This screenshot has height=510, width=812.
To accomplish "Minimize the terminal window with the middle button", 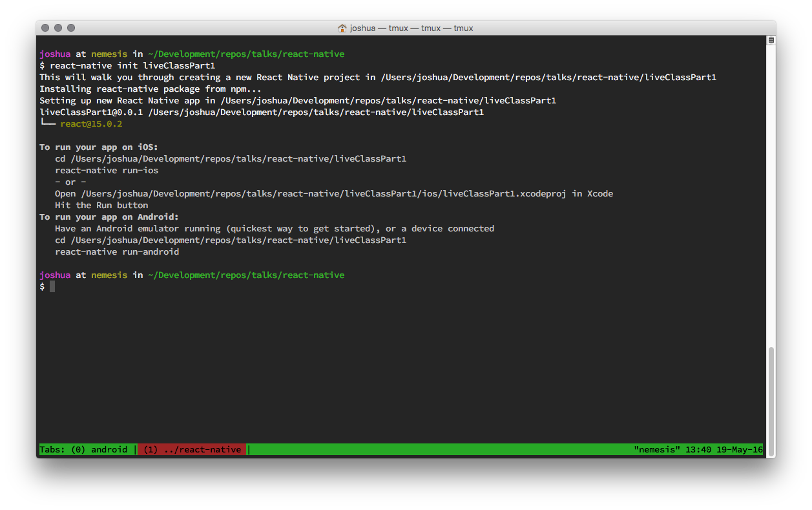I will pos(58,28).
